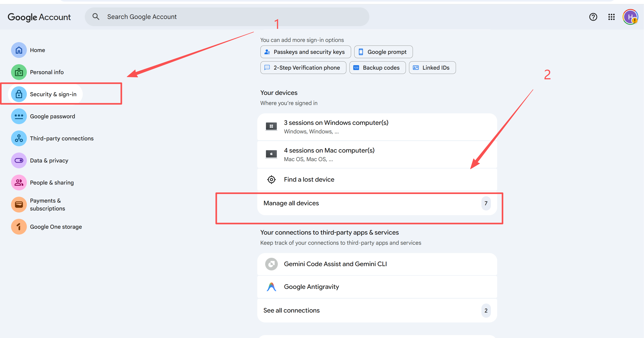
Task: Click the passkey icon on Passkeys chip
Action: (x=267, y=52)
